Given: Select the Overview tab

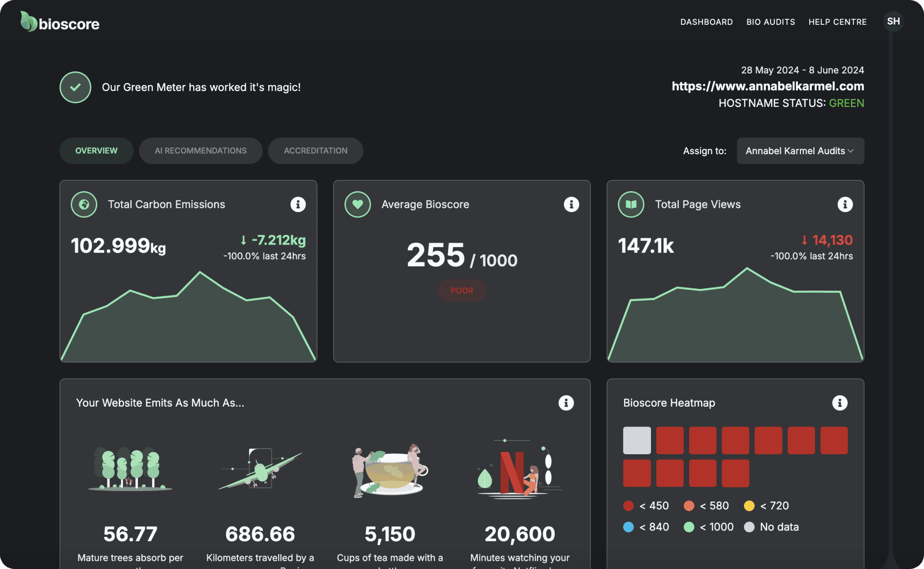Looking at the screenshot, I should (96, 151).
